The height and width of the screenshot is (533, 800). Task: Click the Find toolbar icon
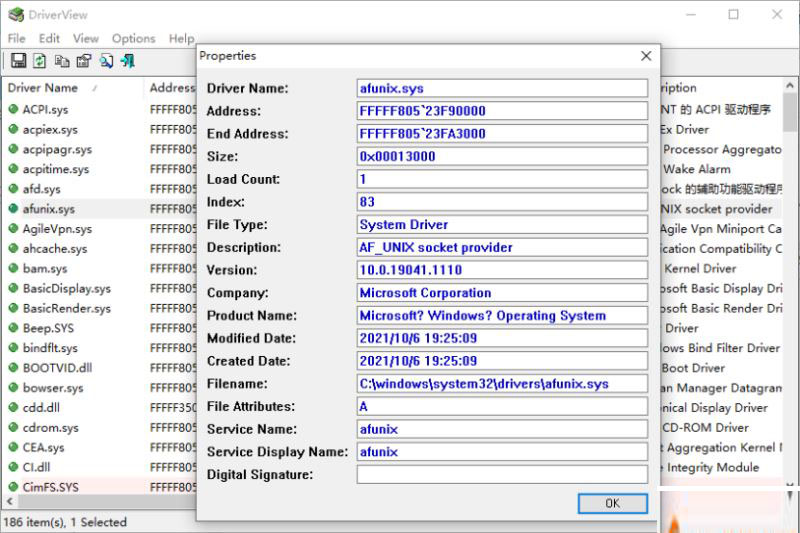106,61
